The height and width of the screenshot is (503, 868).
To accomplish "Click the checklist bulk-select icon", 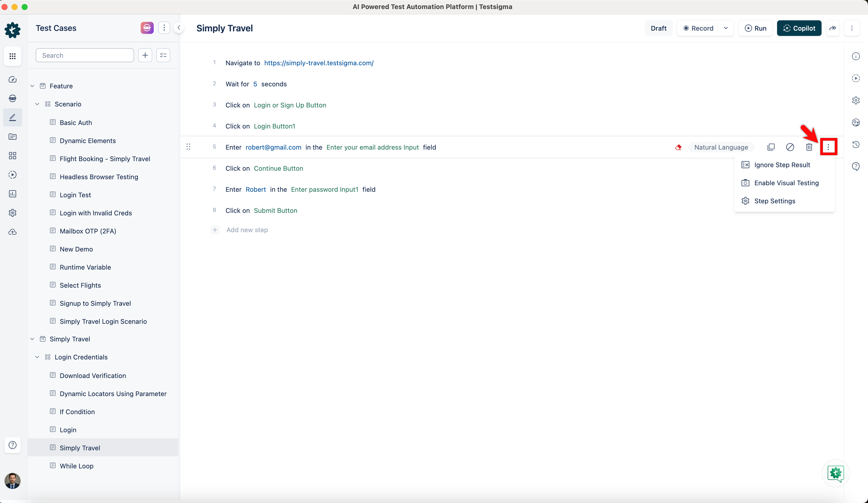I will pyautogui.click(x=163, y=55).
